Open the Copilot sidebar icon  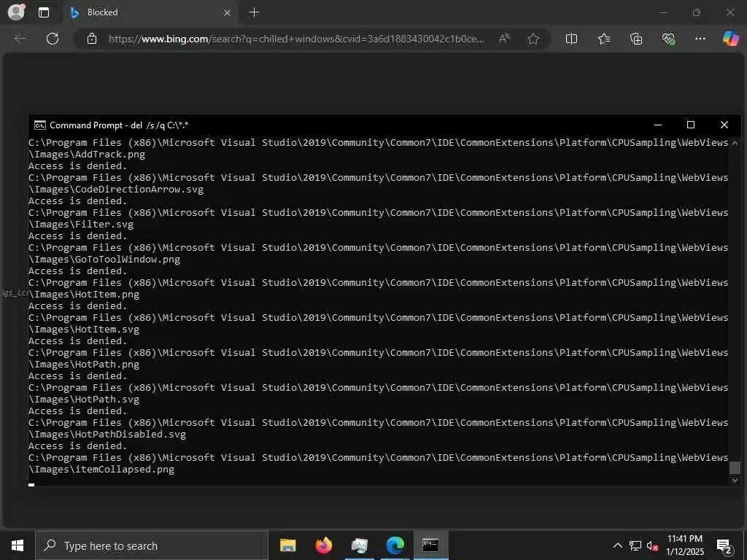tap(730, 38)
